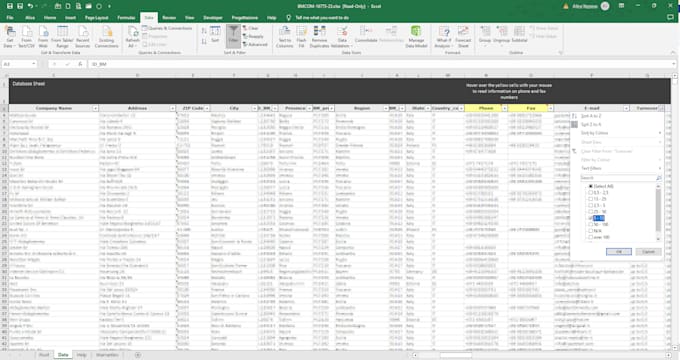Open the Phone column filter dropdown

click(x=504, y=108)
